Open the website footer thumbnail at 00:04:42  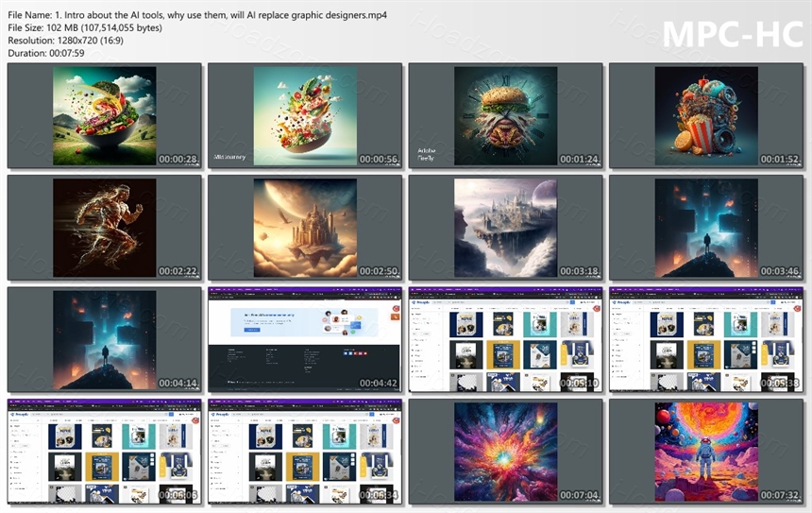pos(305,339)
